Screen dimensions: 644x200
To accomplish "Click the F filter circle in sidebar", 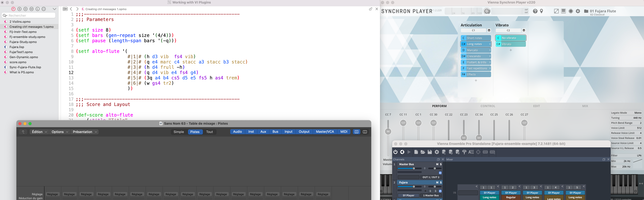I will coord(14,9).
